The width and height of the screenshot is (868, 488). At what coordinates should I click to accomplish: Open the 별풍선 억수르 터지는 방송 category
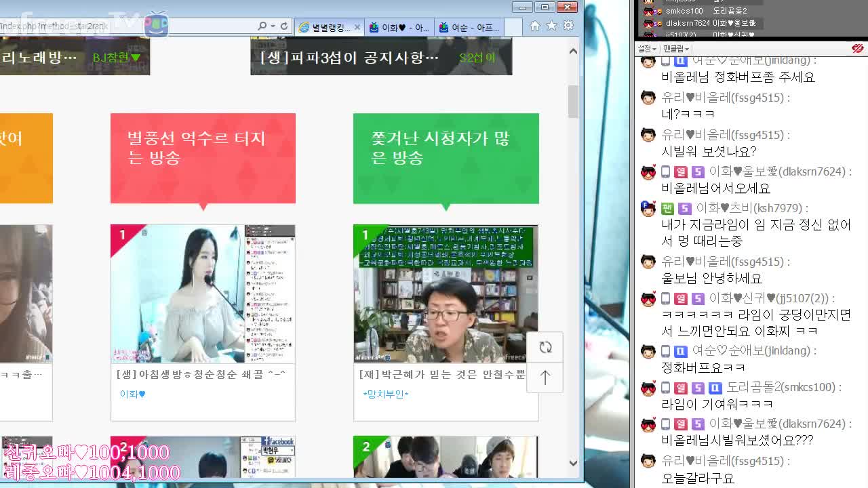203,158
